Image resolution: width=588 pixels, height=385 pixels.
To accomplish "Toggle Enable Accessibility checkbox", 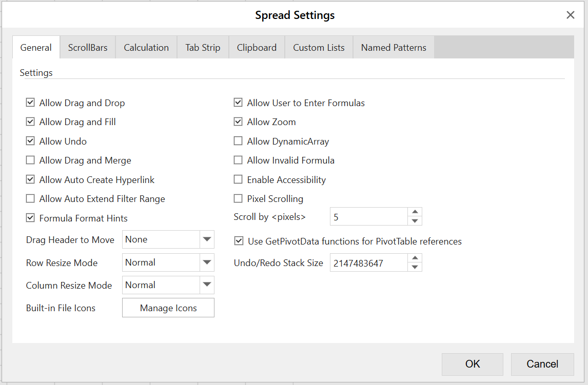I will pyautogui.click(x=238, y=180).
